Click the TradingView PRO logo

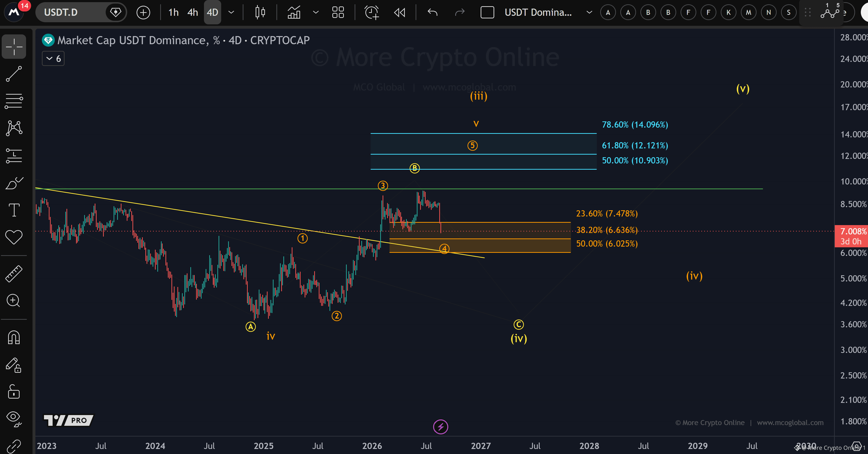(68, 420)
